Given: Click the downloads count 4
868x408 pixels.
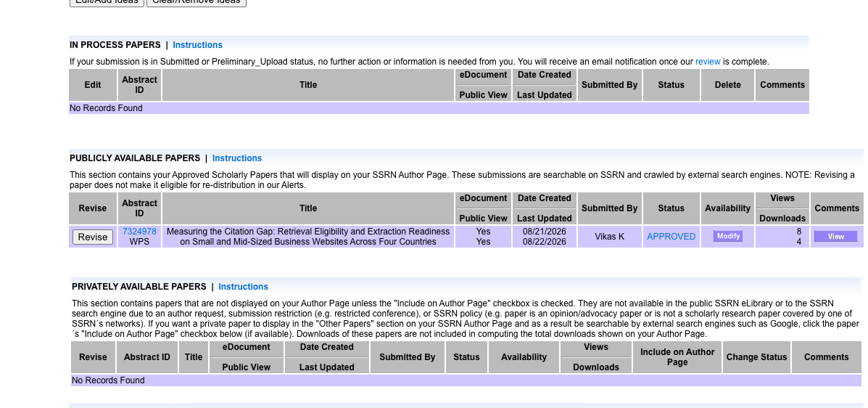Looking at the screenshot, I should [799, 242].
